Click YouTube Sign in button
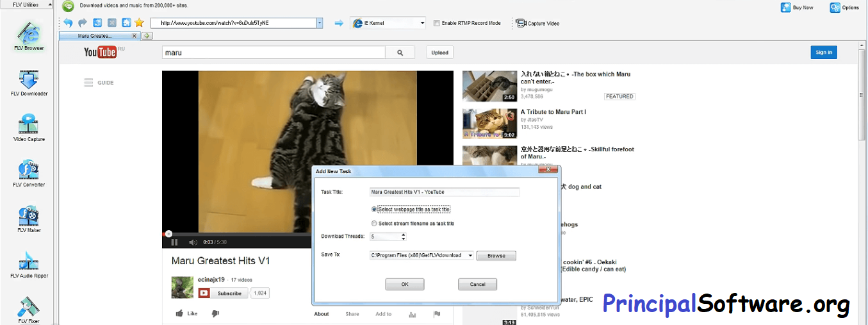This screenshot has height=325, width=868. tap(824, 53)
